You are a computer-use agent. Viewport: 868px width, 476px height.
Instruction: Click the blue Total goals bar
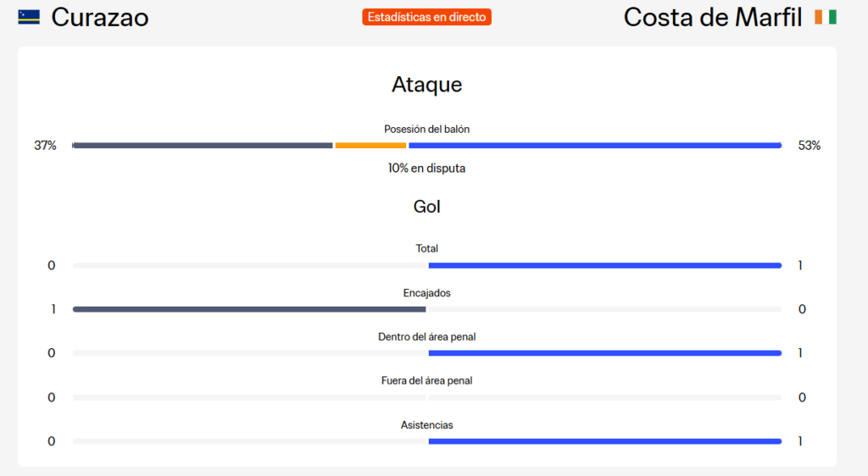[605, 265]
